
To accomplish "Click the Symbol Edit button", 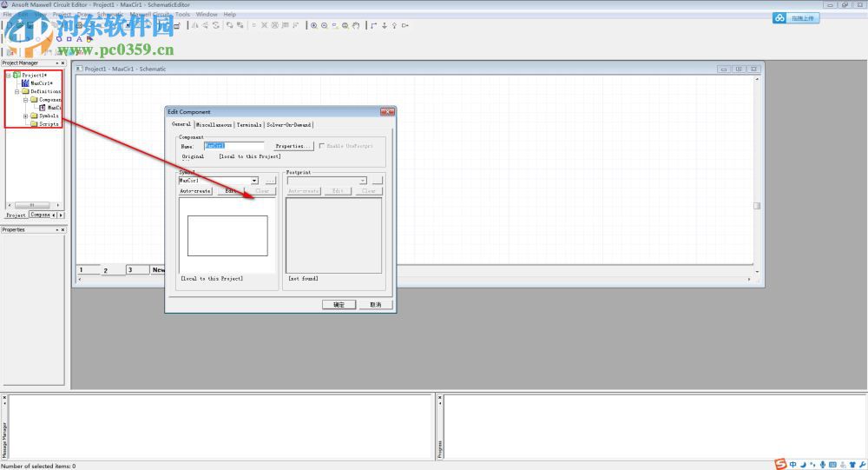I will 230,191.
